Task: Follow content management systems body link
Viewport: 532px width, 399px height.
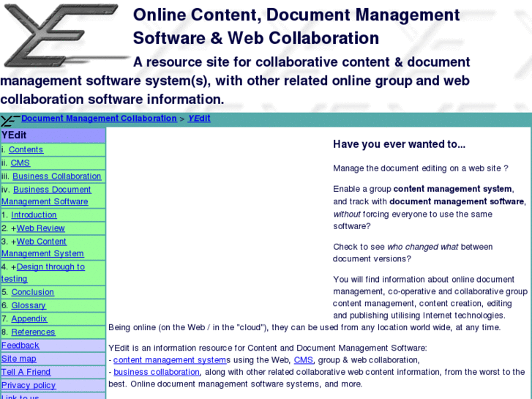Action: point(170,360)
